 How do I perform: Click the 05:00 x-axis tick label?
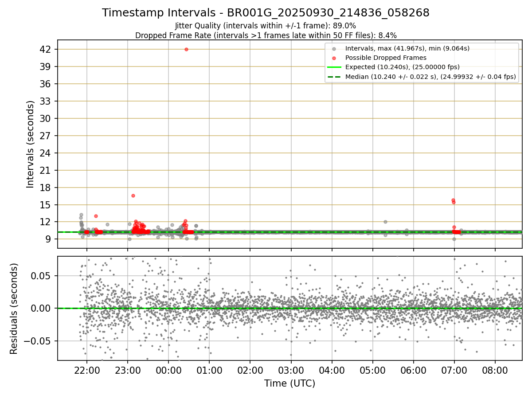[372, 371]
